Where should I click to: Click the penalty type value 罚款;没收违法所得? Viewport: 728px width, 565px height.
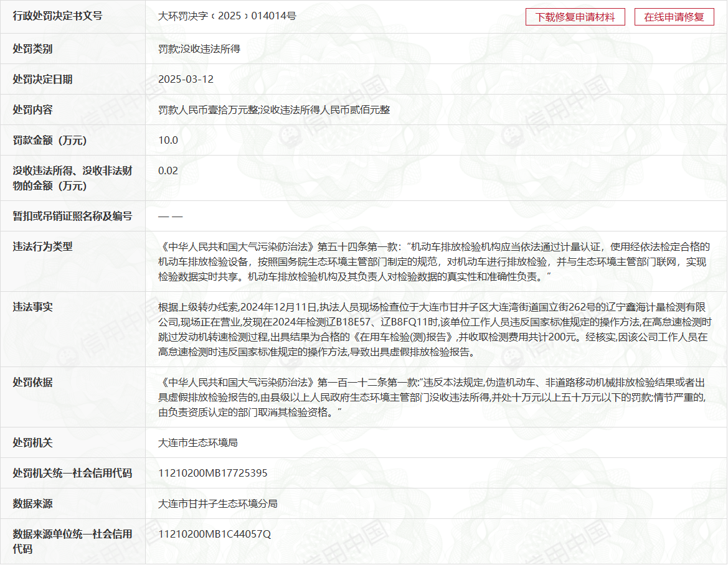click(x=199, y=49)
